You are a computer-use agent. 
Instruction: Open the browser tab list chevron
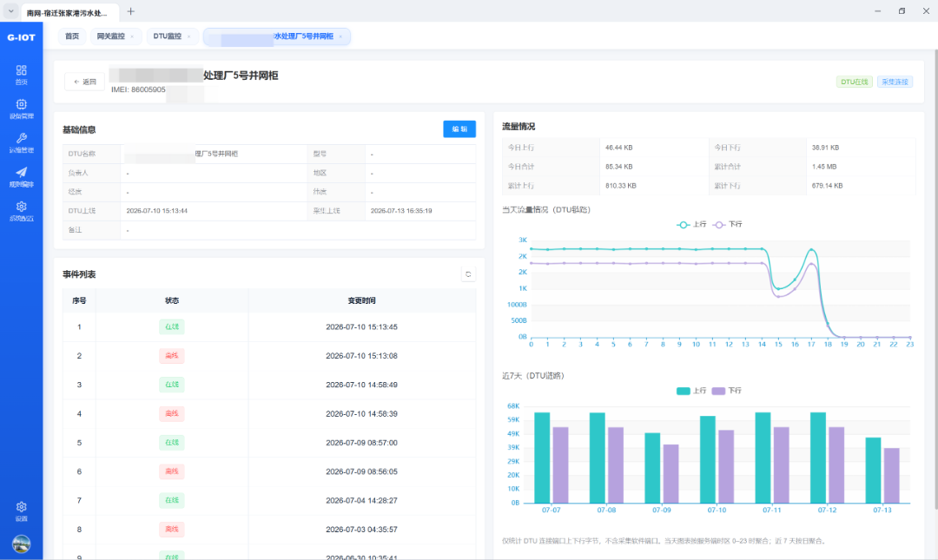click(10, 11)
